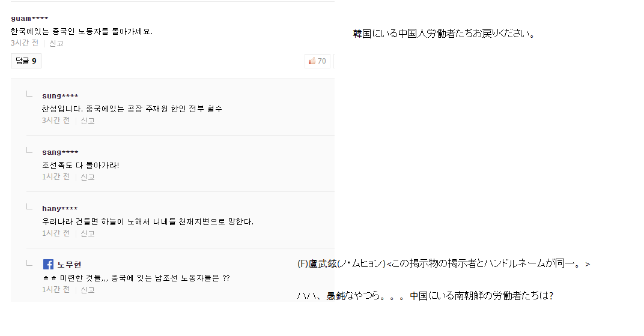644x336 pixels.
Task: Click reply arrow icon beside hany**** comment
Action: coord(28,207)
